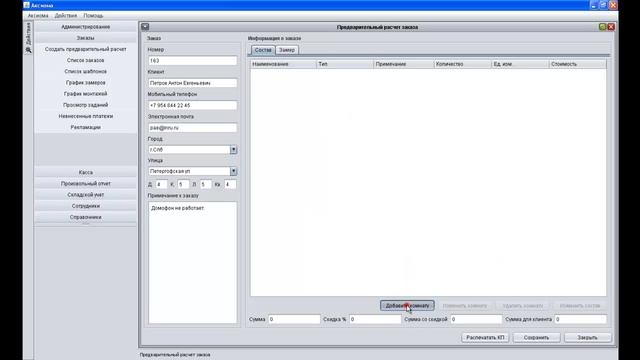The image size is (640, 360).
Task: Click the search magnifier icon in the left strip
Action: coord(28,50)
